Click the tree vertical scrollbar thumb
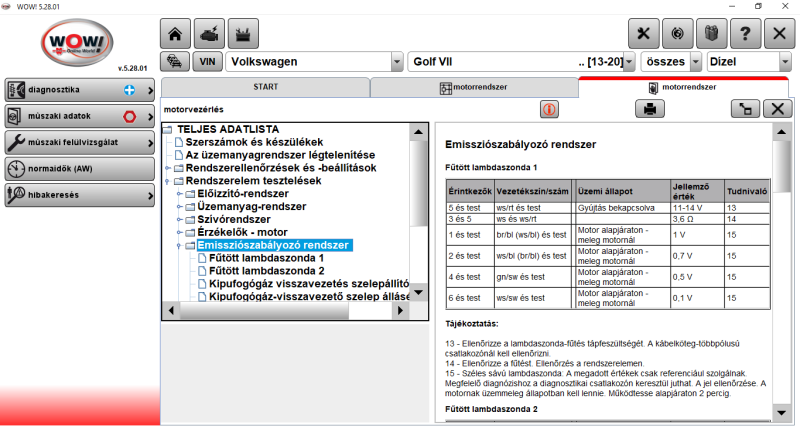Image resolution: width=800 pixels, height=426 pixels. tap(418, 184)
